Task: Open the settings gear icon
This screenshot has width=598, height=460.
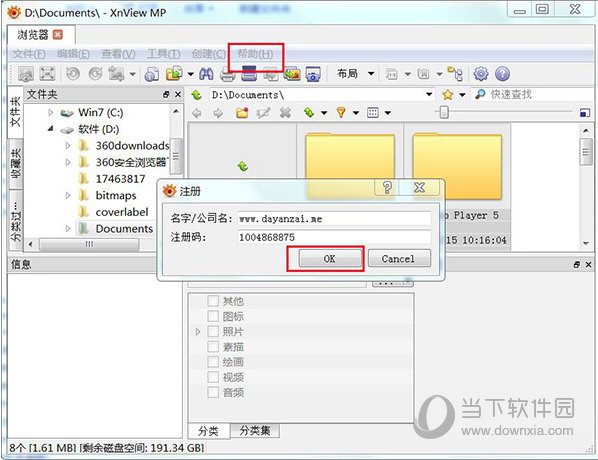Action: click(481, 74)
